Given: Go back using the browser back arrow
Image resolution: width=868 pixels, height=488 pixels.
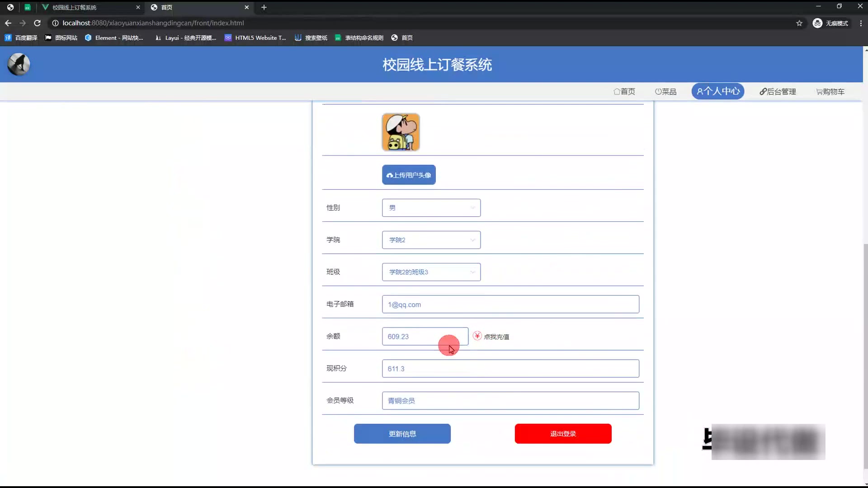Looking at the screenshot, I should pyautogui.click(x=8, y=23).
